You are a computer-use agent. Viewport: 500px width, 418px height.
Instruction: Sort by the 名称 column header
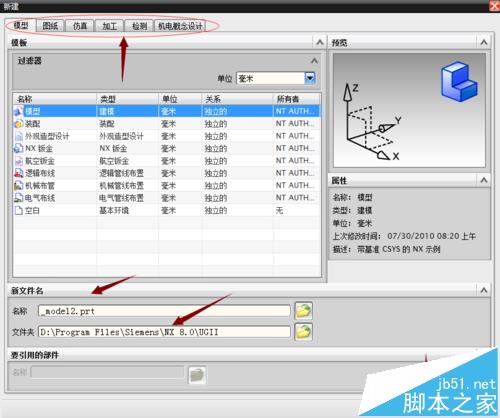(55, 99)
